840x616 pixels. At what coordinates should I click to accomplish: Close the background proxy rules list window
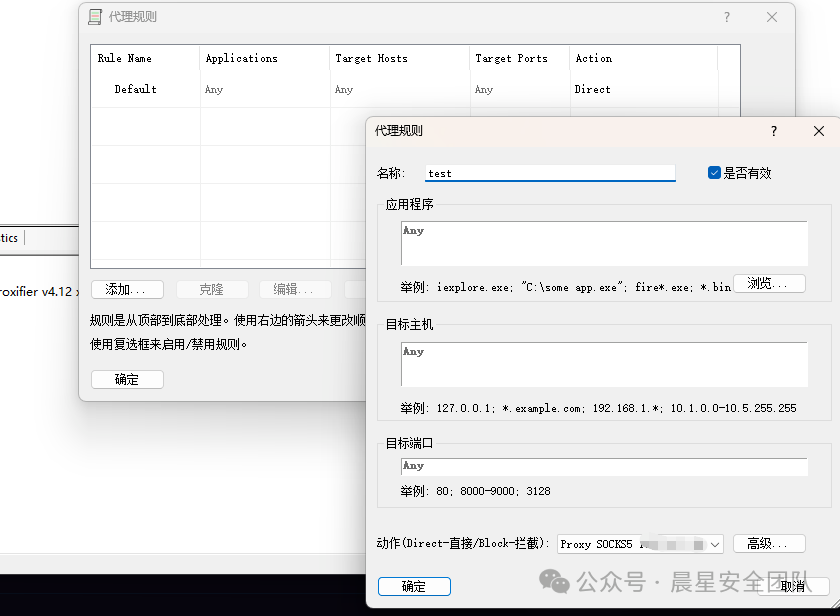click(x=772, y=17)
